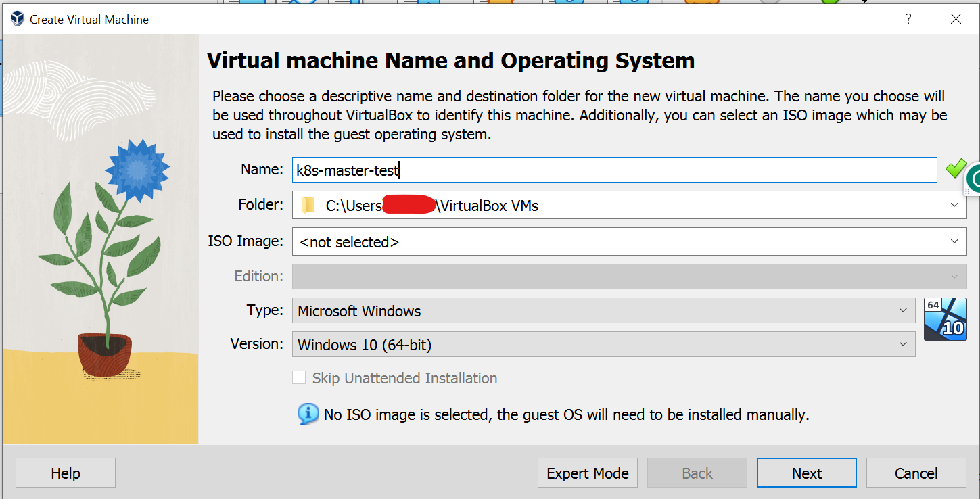Image resolution: width=980 pixels, height=499 pixels.
Task: Click the question mark help icon in title bar
Action: pos(908,19)
